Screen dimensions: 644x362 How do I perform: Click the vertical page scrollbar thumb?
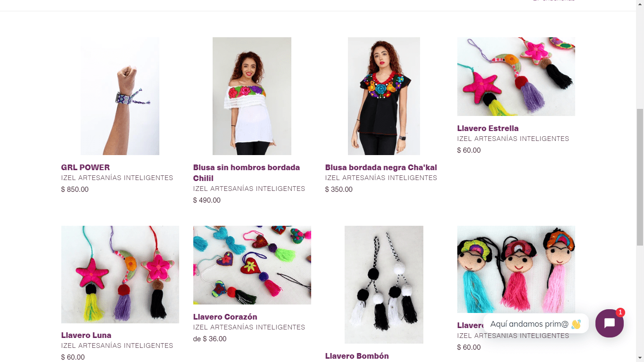pyautogui.click(x=640, y=177)
